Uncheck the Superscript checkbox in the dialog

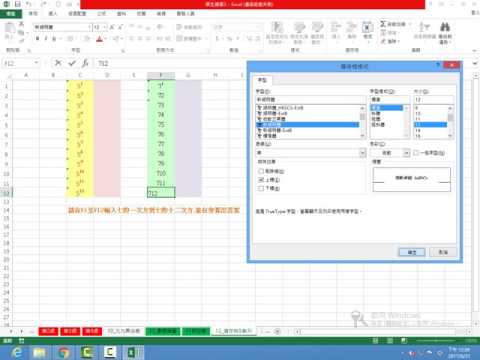261,180
